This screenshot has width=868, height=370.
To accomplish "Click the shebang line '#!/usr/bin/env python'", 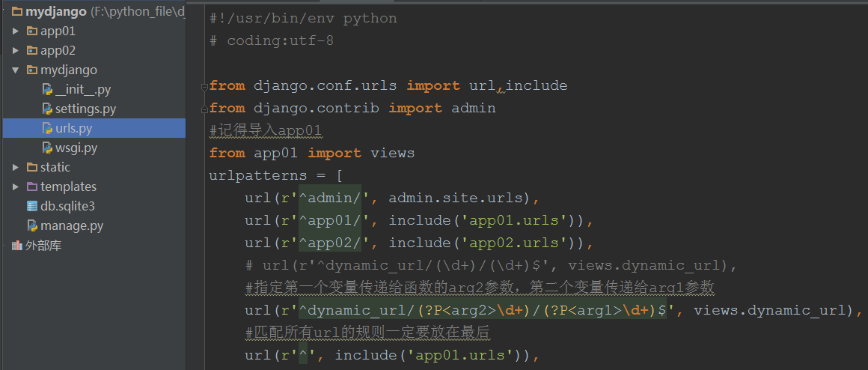I will click(303, 18).
